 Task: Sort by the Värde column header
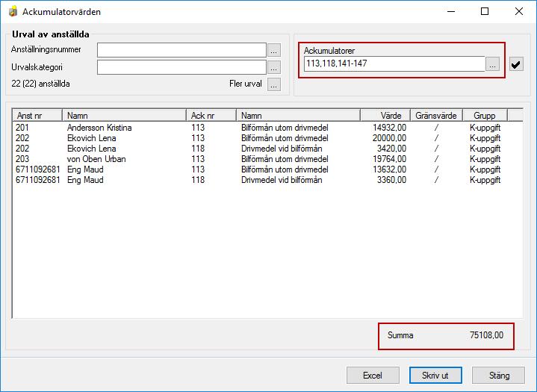click(385, 116)
